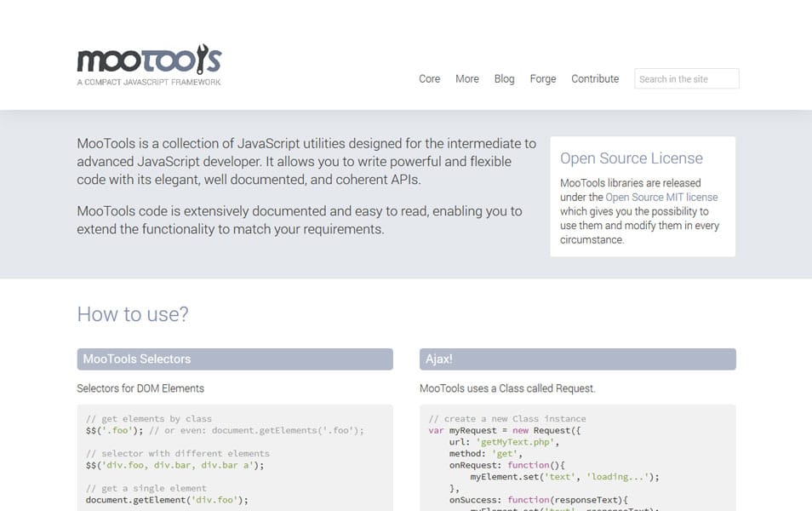The height and width of the screenshot is (511, 812).
Task: Click the MooTools logo
Action: coord(149,65)
